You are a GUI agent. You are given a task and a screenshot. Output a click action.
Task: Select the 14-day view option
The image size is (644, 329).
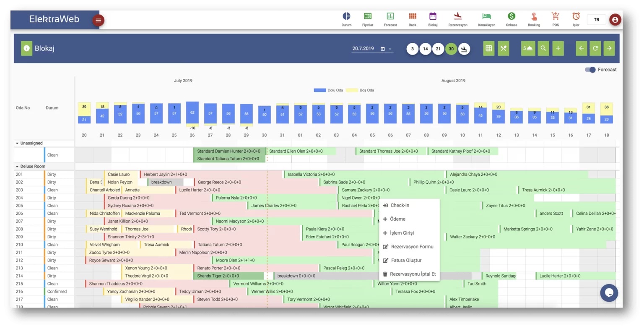tap(425, 49)
